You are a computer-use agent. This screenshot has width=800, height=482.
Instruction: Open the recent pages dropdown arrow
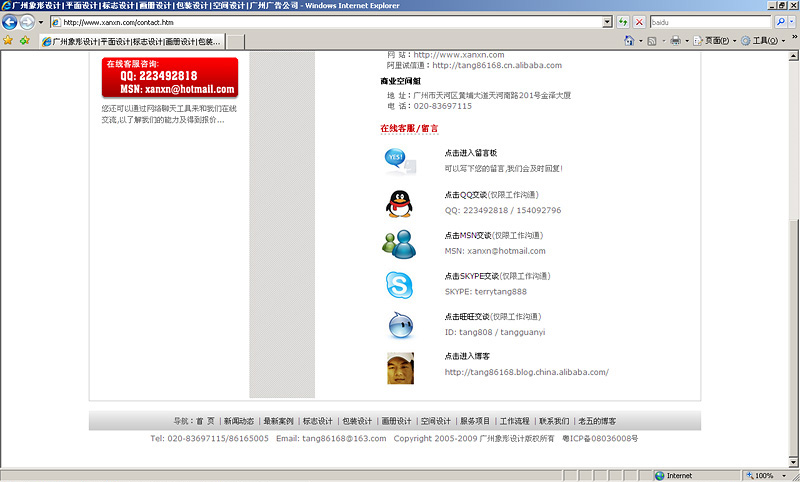pos(41,22)
